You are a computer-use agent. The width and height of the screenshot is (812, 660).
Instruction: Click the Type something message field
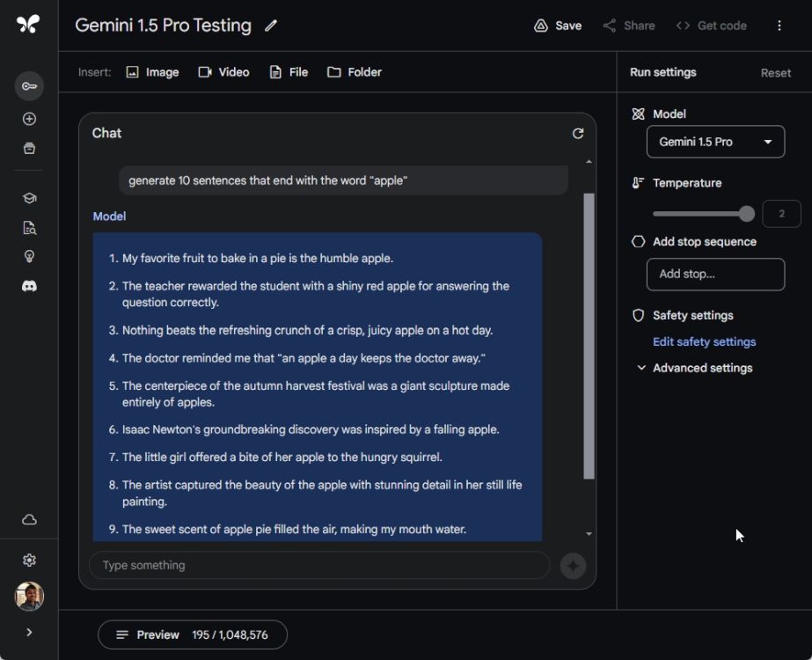(x=317, y=565)
